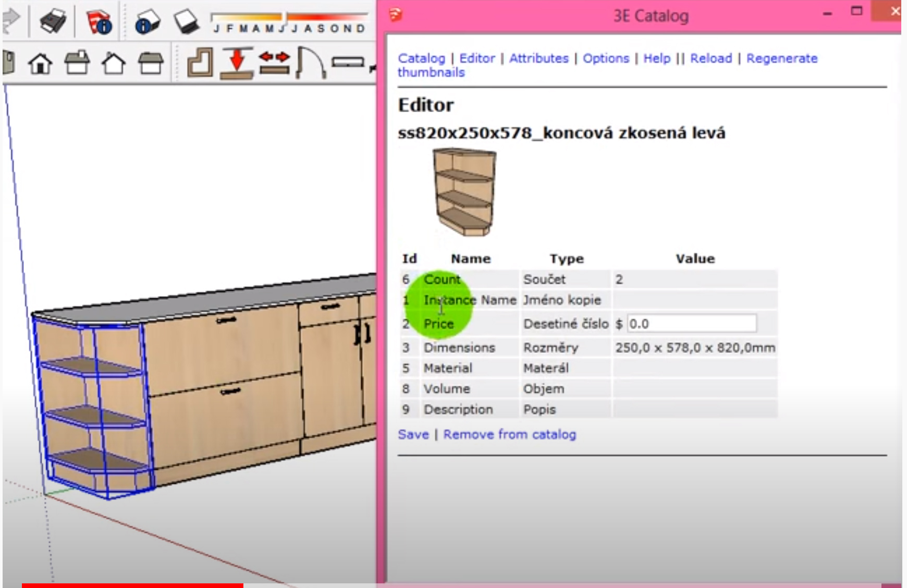The image size is (907, 588).
Task: Click the Price value input field
Action: click(692, 324)
